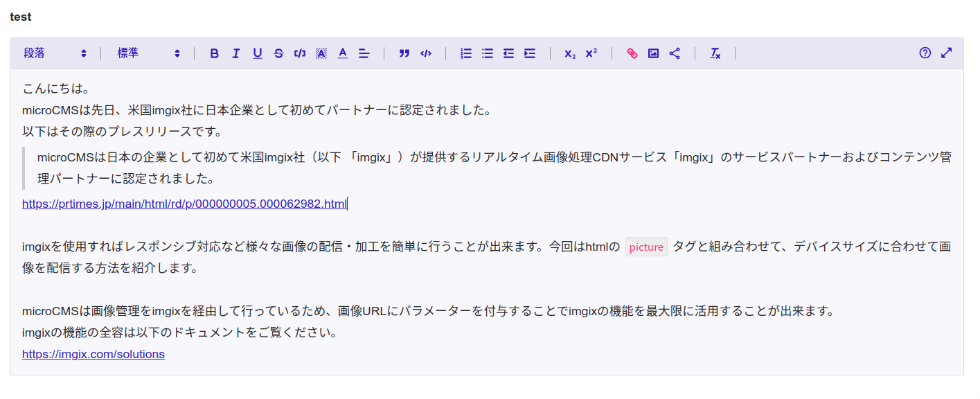Open the 標準 font size dropdown

[148, 53]
